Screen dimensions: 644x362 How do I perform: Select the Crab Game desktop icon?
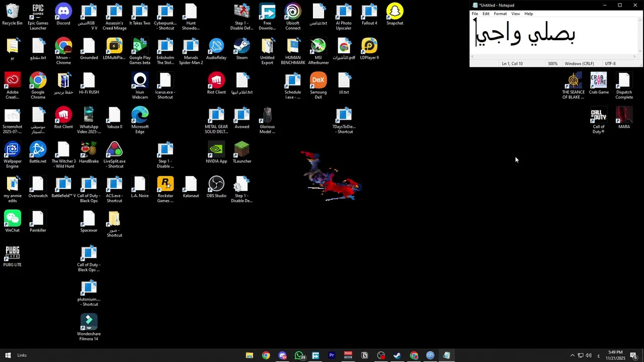pyautogui.click(x=599, y=83)
